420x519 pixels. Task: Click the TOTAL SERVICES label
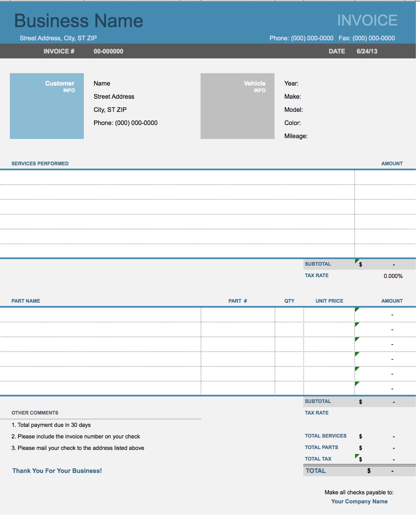(x=325, y=436)
